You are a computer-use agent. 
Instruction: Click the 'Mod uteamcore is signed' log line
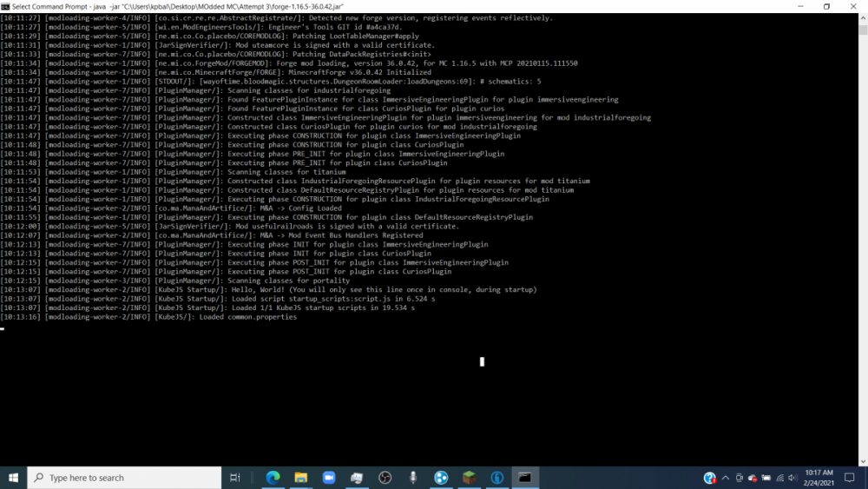coord(218,45)
